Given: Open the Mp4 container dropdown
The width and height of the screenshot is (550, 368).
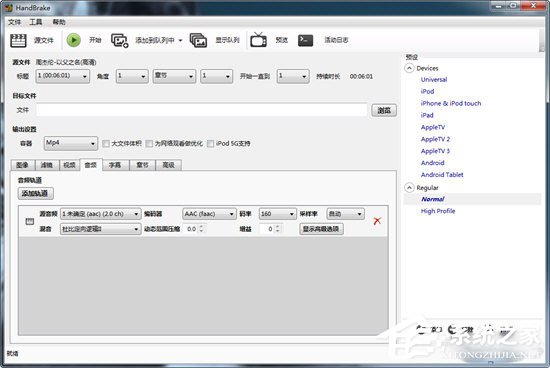Looking at the screenshot, I should click(71, 143).
